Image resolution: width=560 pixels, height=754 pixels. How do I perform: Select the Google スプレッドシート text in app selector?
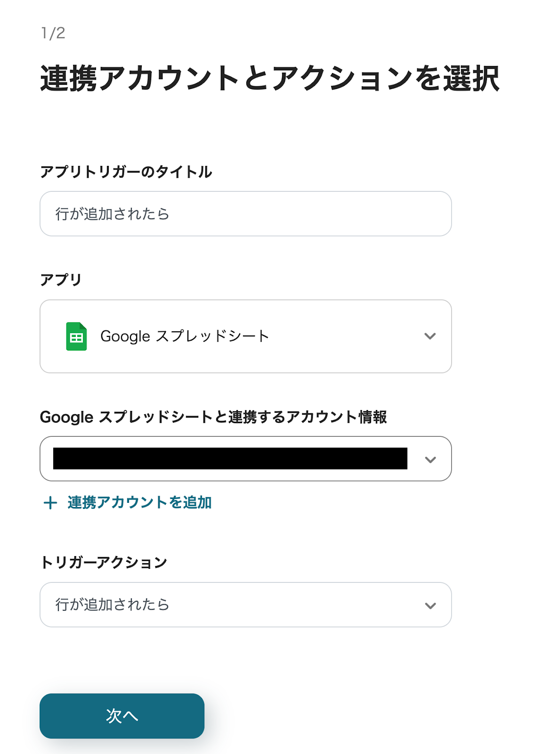pyautogui.click(x=185, y=336)
